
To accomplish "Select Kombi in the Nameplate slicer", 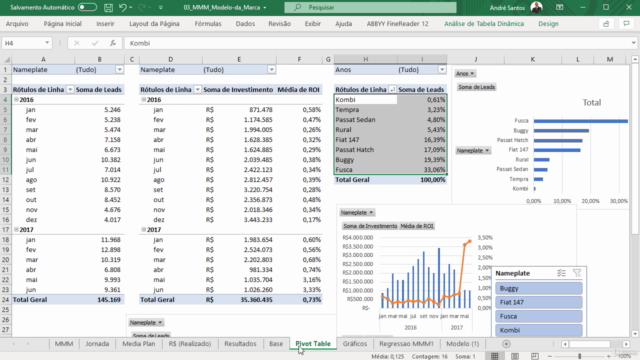I will 539,330.
